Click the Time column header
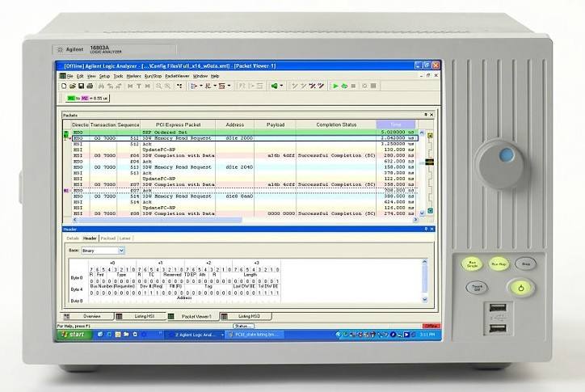The image size is (585, 392). click(x=400, y=124)
